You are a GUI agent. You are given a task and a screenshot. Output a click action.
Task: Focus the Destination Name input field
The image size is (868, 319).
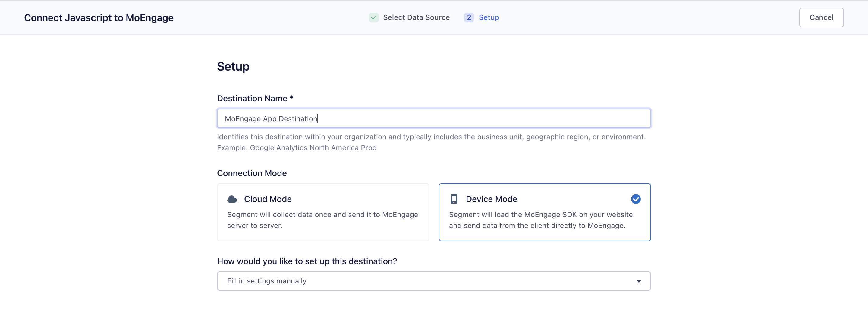click(433, 119)
